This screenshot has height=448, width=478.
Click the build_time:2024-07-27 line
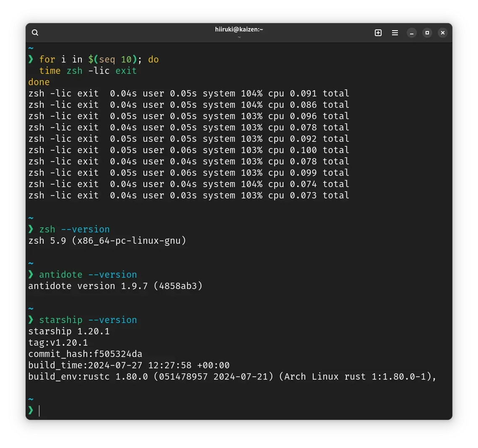[129, 365]
